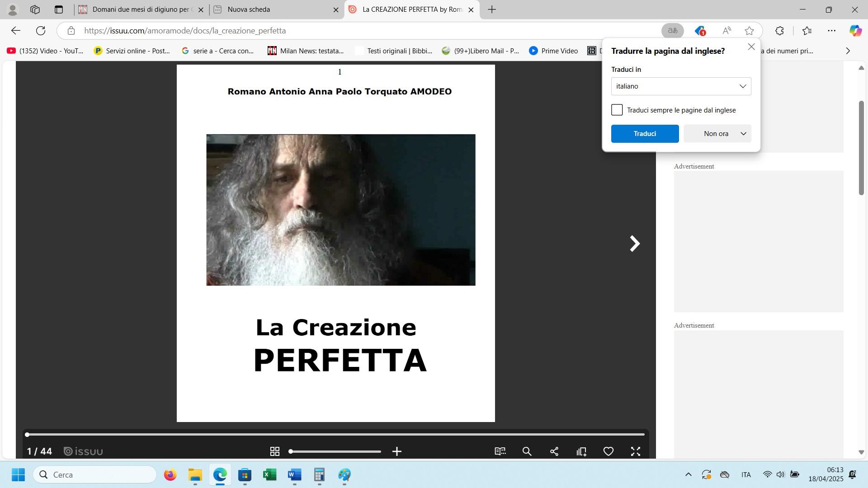Zoom in with the plus icon
868x488 pixels.
click(397, 451)
